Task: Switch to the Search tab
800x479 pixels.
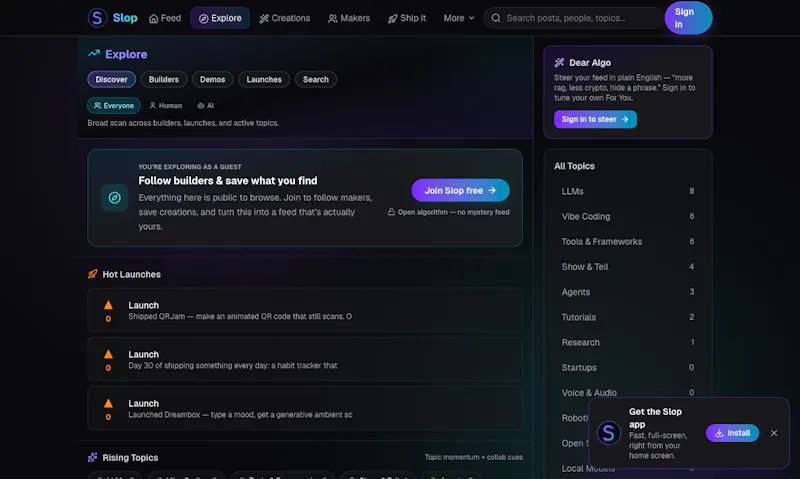Action: 316,80
